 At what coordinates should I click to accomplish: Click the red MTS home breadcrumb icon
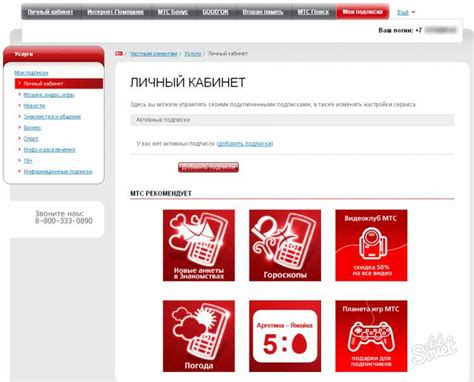(x=119, y=53)
